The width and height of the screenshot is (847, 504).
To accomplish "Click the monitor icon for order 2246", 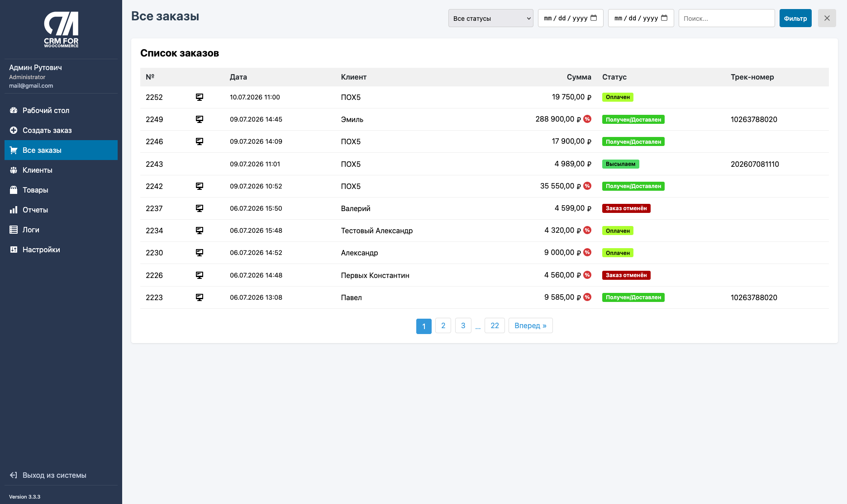I will click(200, 141).
